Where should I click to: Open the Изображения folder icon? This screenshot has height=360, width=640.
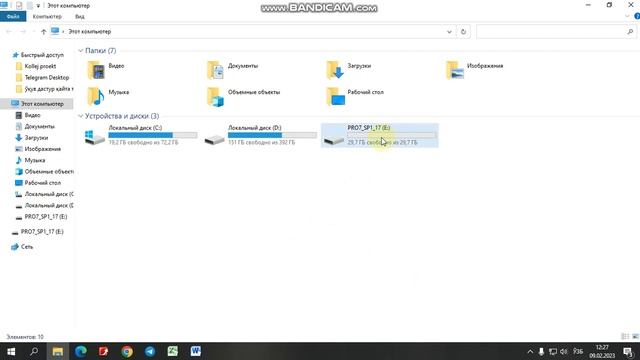[455, 70]
